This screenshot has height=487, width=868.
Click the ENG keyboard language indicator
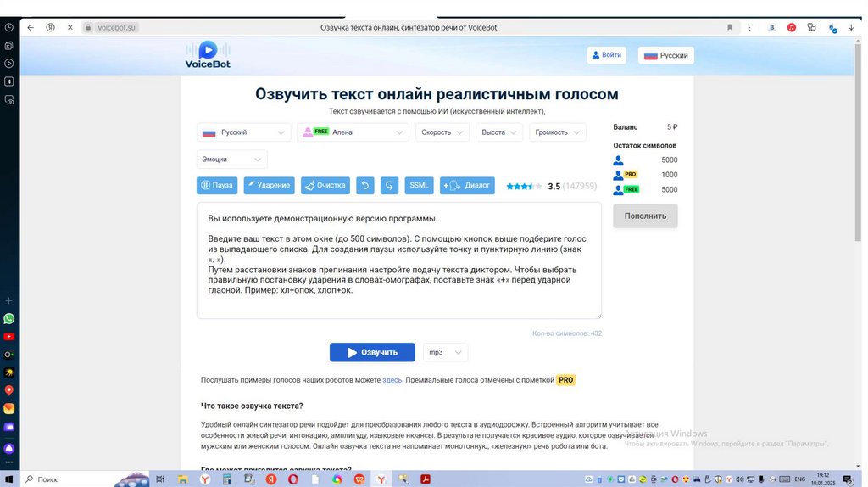[799, 479]
